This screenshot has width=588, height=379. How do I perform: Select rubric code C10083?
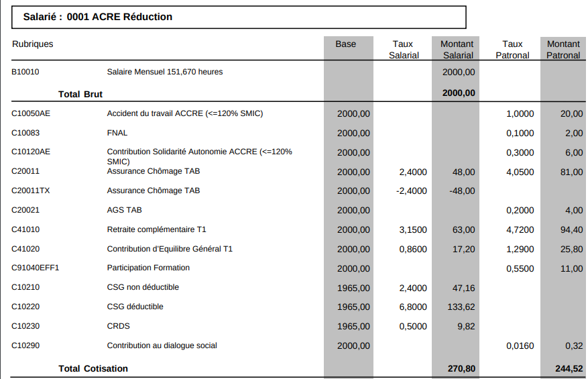[x=25, y=133]
